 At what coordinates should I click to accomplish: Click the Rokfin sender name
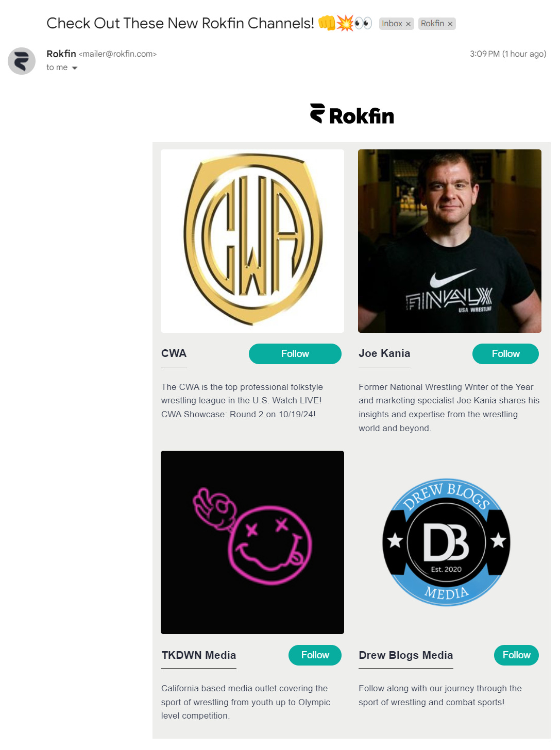pos(61,54)
